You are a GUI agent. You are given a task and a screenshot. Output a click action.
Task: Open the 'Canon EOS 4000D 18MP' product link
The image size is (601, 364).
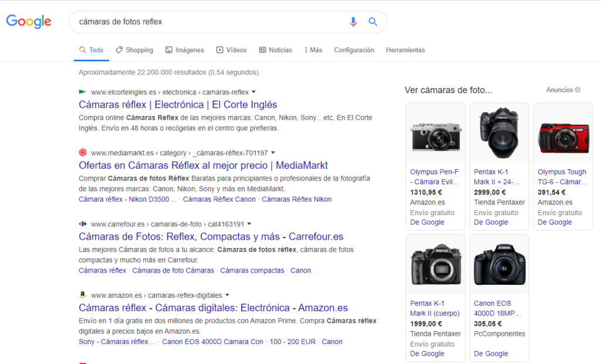coord(498,308)
